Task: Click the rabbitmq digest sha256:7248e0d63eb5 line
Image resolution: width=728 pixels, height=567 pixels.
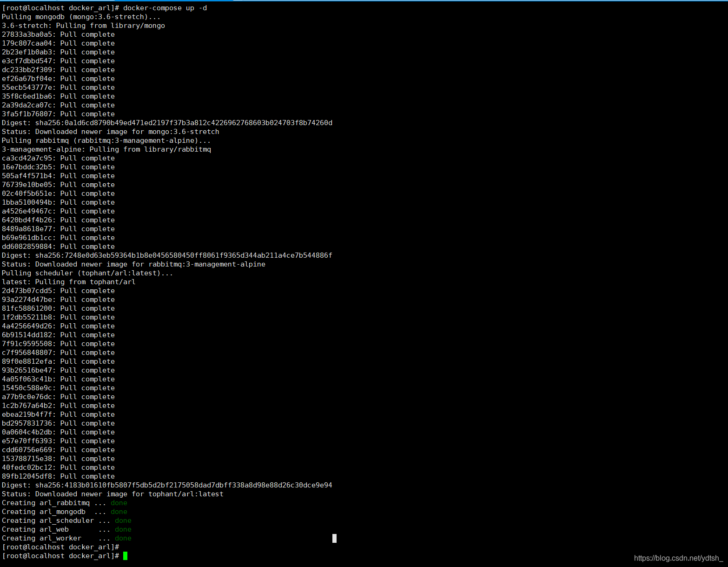Action: pos(167,255)
